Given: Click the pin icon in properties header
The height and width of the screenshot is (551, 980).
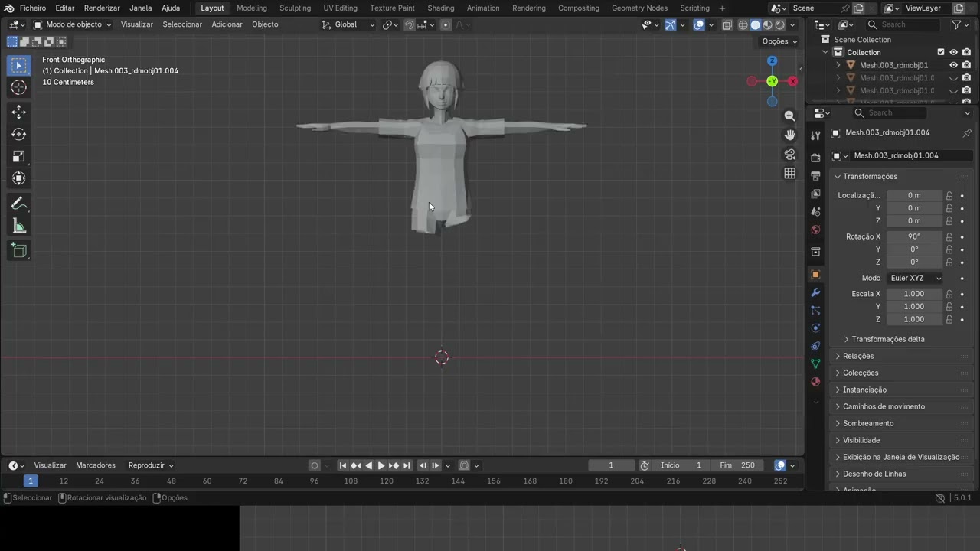Looking at the screenshot, I should (x=967, y=132).
